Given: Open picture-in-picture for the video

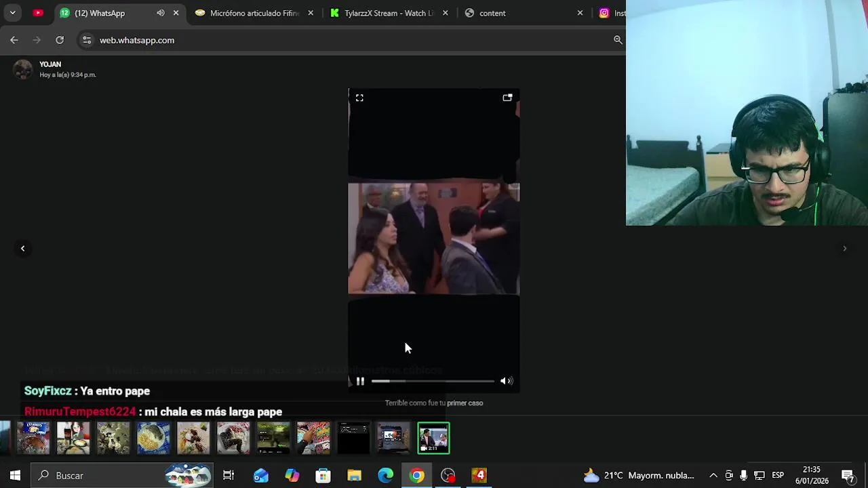Looking at the screenshot, I should [507, 98].
